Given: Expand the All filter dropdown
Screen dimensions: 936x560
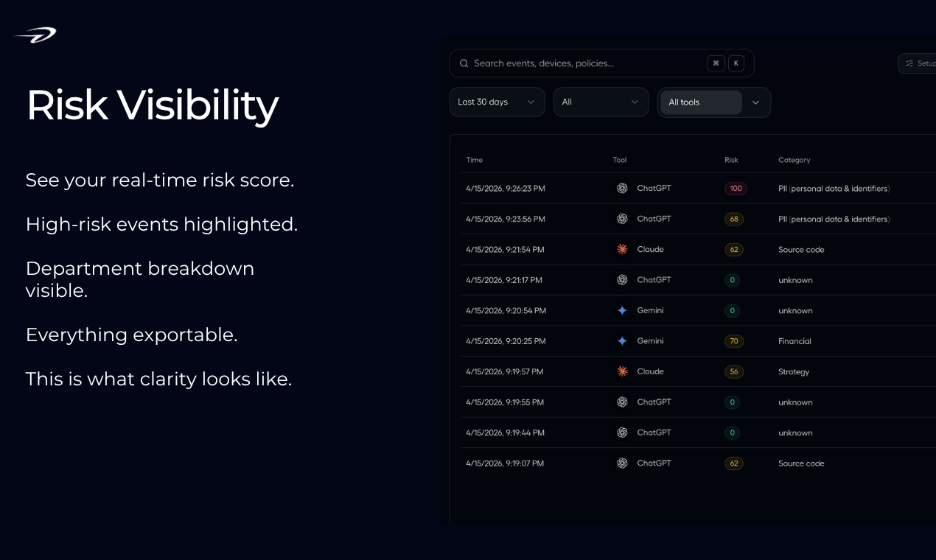Looking at the screenshot, I should click(601, 102).
